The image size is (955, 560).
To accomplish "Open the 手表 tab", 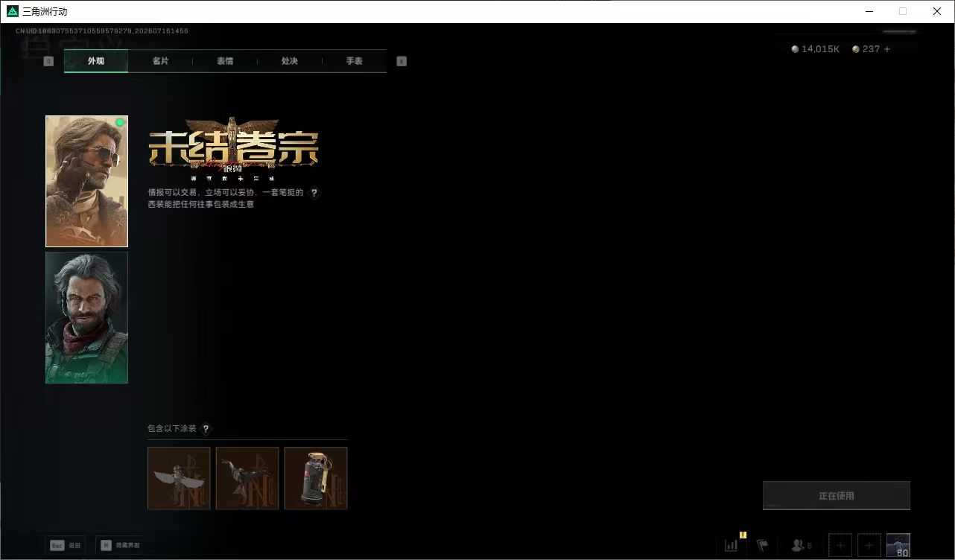I will pos(355,61).
